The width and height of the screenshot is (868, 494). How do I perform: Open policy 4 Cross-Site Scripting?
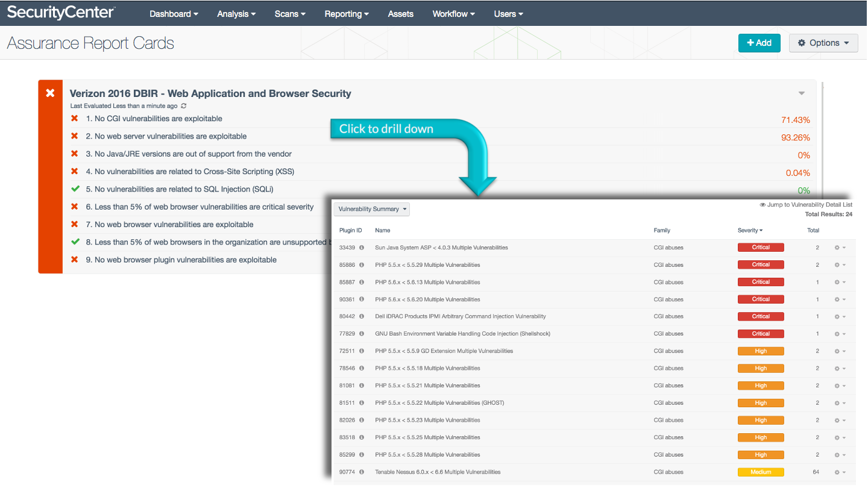point(190,172)
